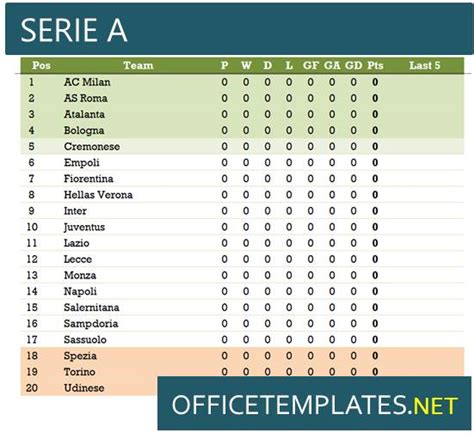Click the Atalanta row name
Screen dimensions: 474x439
click(84, 114)
